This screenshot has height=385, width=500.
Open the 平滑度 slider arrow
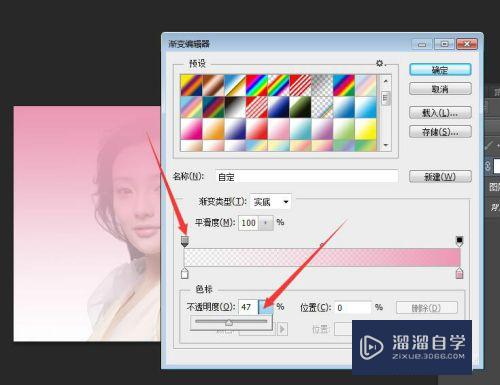click(266, 223)
